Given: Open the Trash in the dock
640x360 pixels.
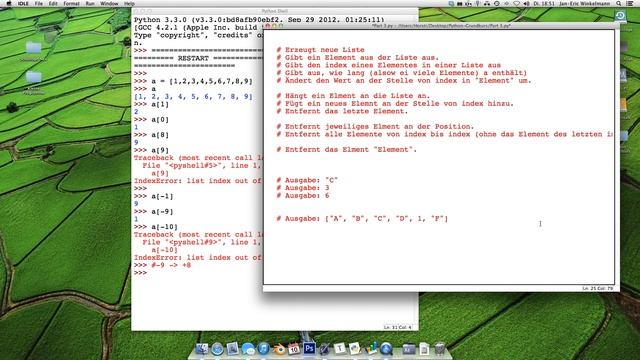Looking at the screenshot, I should click(x=440, y=349).
